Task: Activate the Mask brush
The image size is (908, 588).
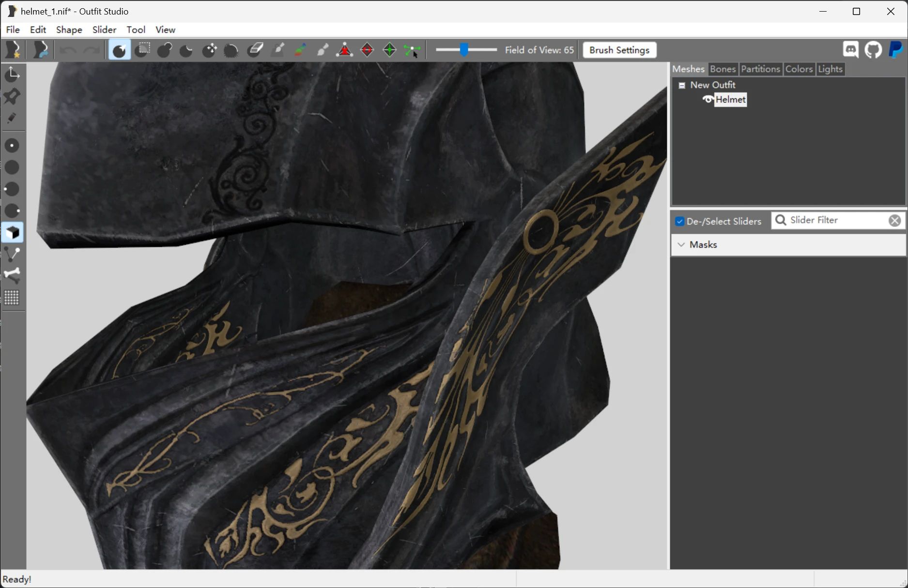Action: click(x=141, y=50)
